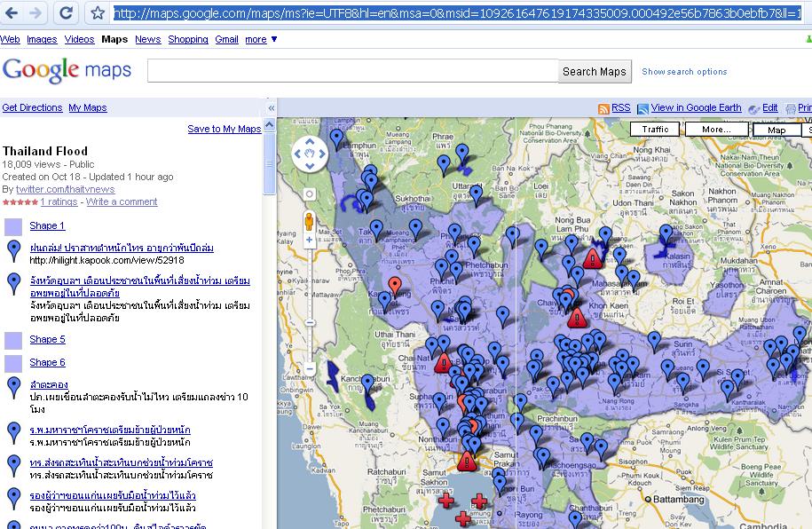Click the browser forward arrow
Screen dimensions: 812x529
[35, 12]
